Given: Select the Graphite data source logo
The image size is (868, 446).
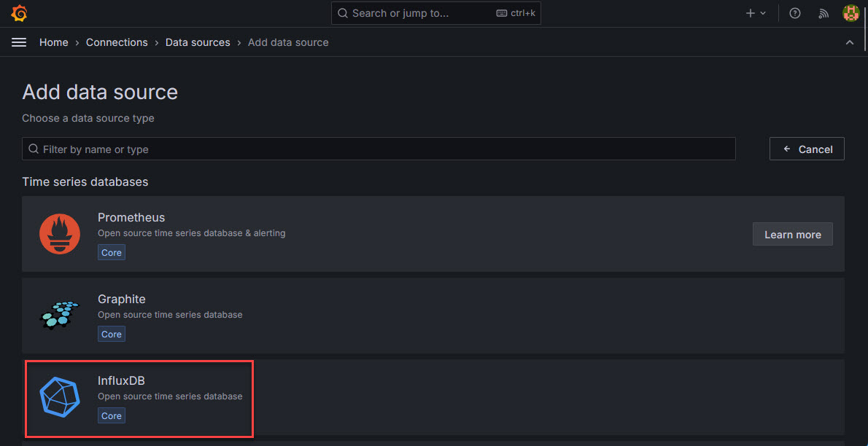Looking at the screenshot, I should (59, 315).
